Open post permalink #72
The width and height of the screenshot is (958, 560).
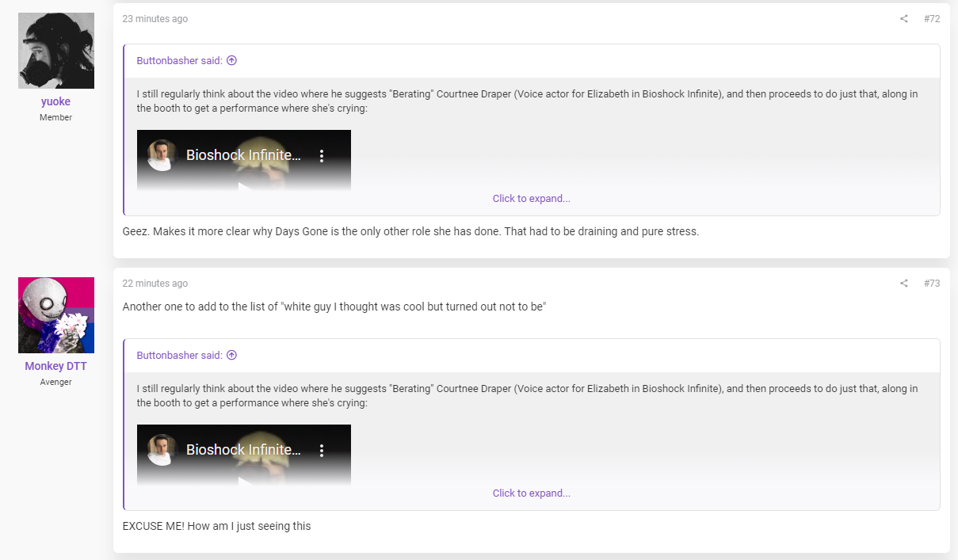click(x=932, y=19)
